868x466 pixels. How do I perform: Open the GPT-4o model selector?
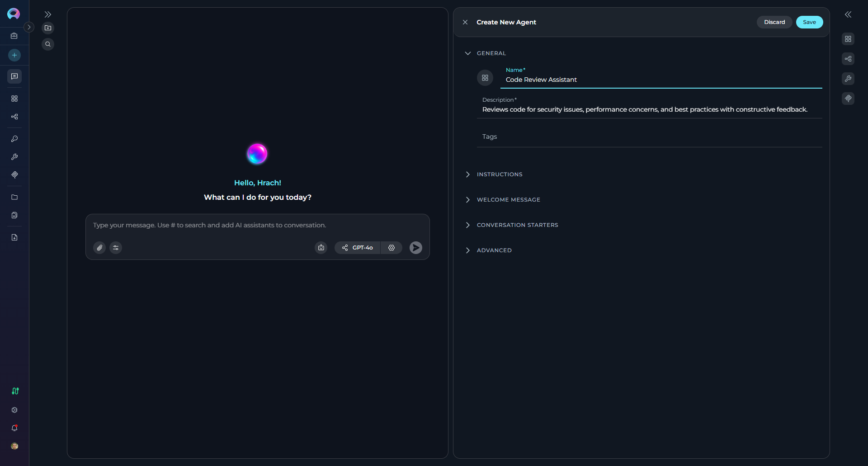[358, 248]
